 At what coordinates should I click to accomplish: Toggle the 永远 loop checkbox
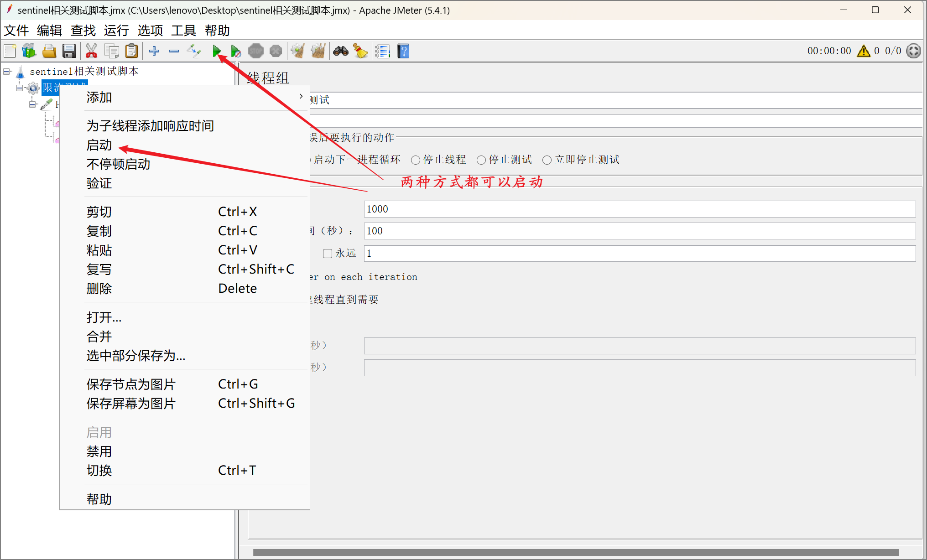coord(328,254)
